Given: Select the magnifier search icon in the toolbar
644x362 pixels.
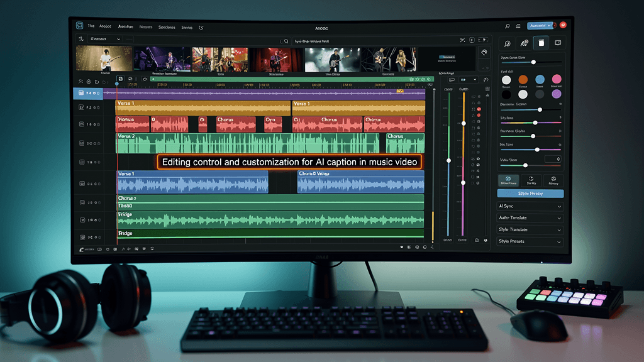Looking at the screenshot, I should tap(286, 40).
